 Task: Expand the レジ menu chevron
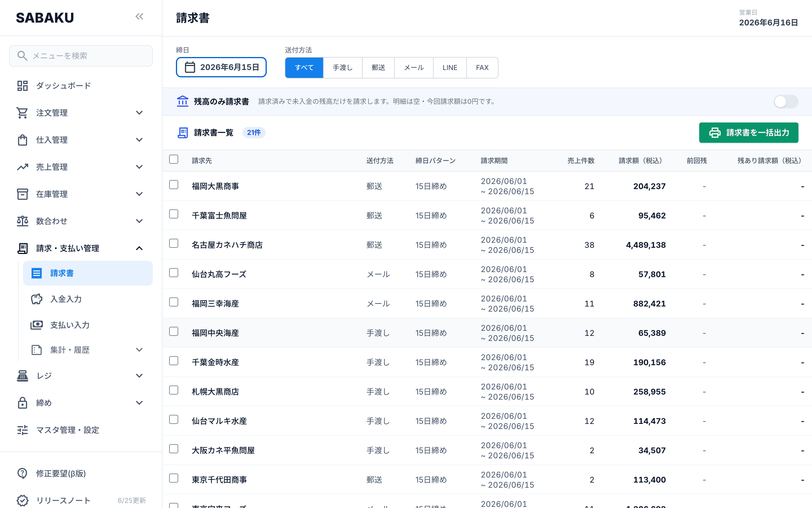[139, 376]
